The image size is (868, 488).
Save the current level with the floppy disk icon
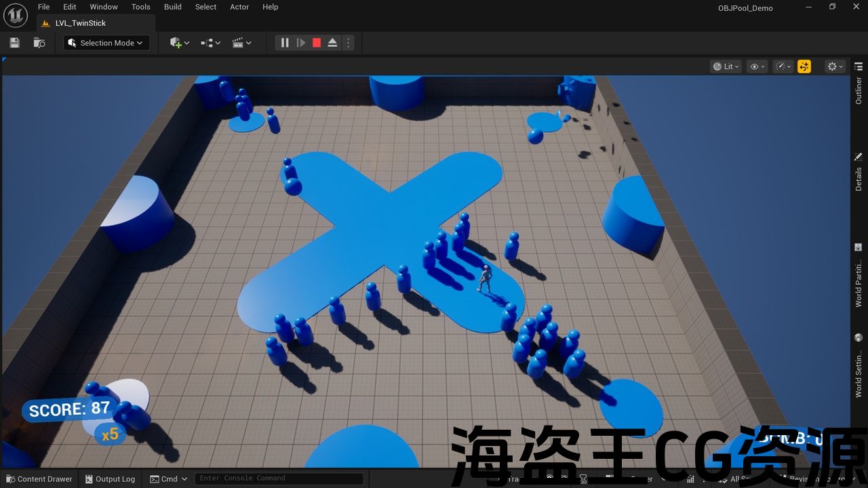point(14,43)
